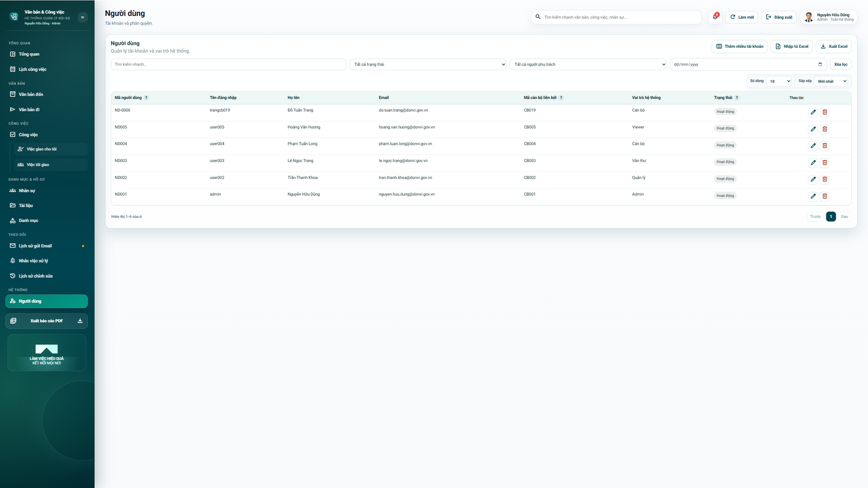Open Lịch sử gửi Email item

(47, 246)
